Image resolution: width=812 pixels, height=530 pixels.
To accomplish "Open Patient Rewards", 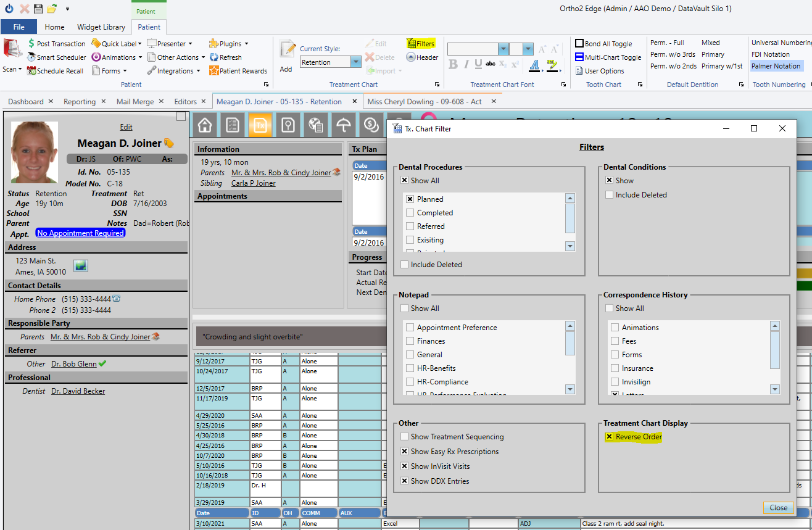I will pyautogui.click(x=238, y=71).
